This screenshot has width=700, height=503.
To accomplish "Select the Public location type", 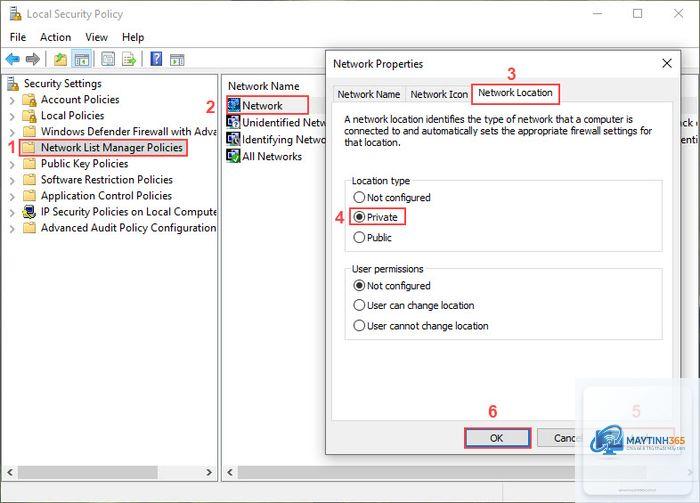I will coord(359,237).
